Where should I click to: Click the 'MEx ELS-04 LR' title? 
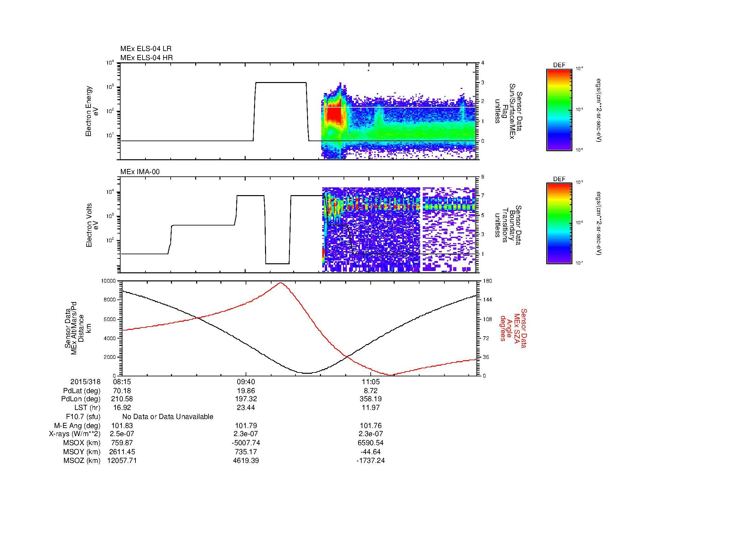pos(146,49)
